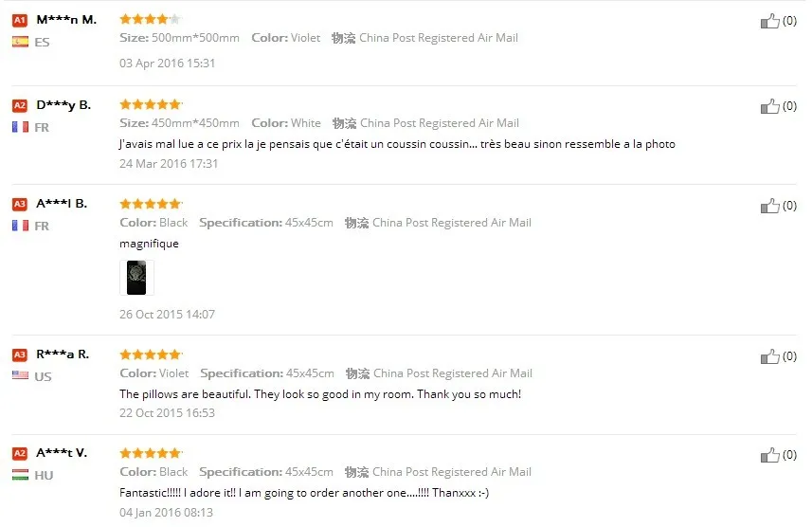Click 'China Post Registered Air Mail' on R***a R.'s review

(x=453, y=373)
